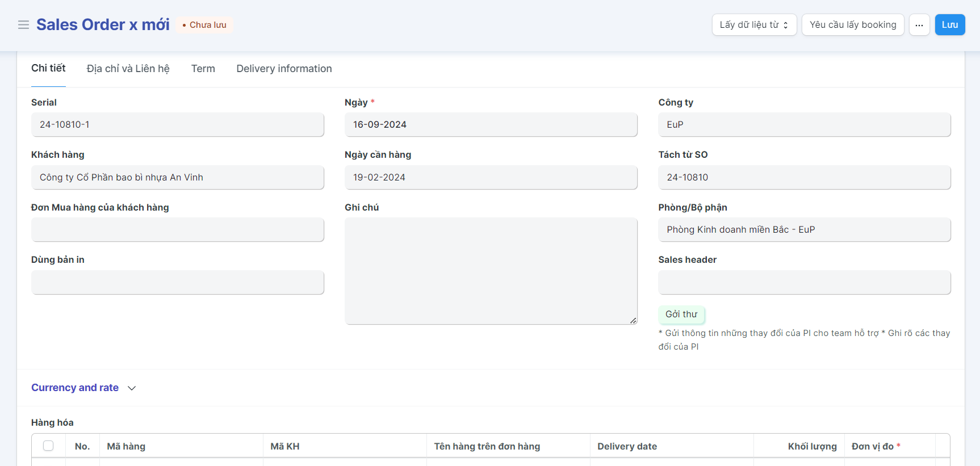Focus the Khách hàng customer field

pos(177,178)
